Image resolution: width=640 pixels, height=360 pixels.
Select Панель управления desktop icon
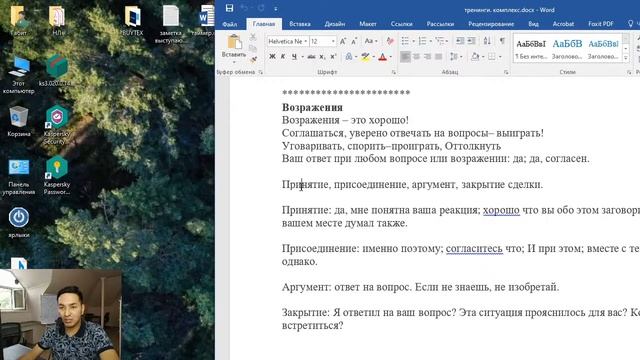[x=18, y=176]
